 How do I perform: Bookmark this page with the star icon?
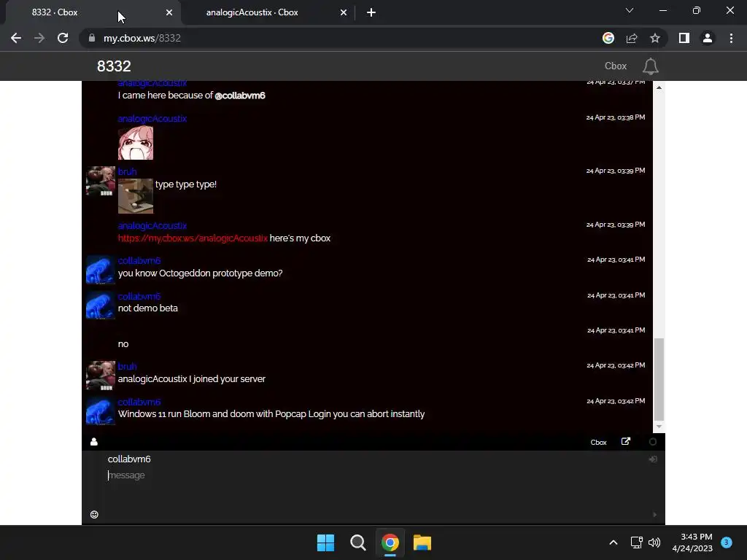(655, 38)
